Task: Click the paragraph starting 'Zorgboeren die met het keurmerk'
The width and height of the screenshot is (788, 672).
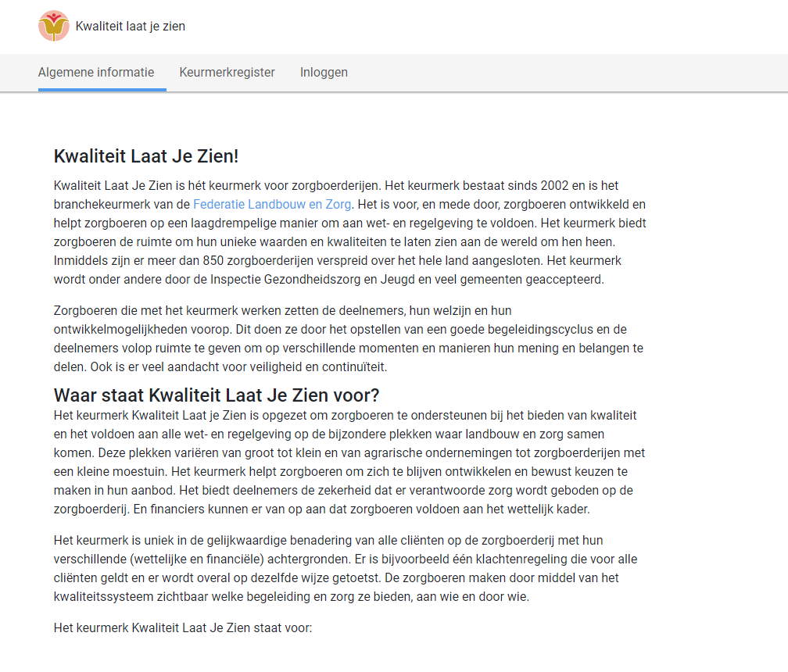Action: coord(349,338)
